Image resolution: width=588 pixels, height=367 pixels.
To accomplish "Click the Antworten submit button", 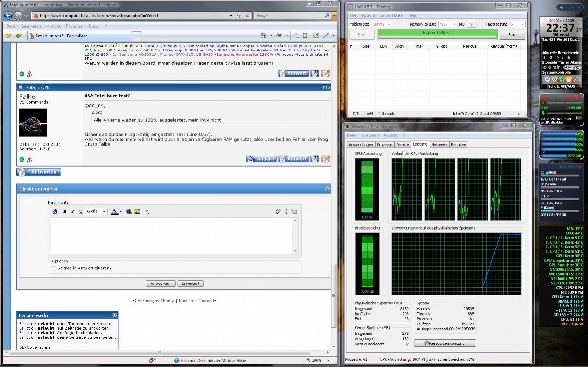I will [x=160, y=283].
